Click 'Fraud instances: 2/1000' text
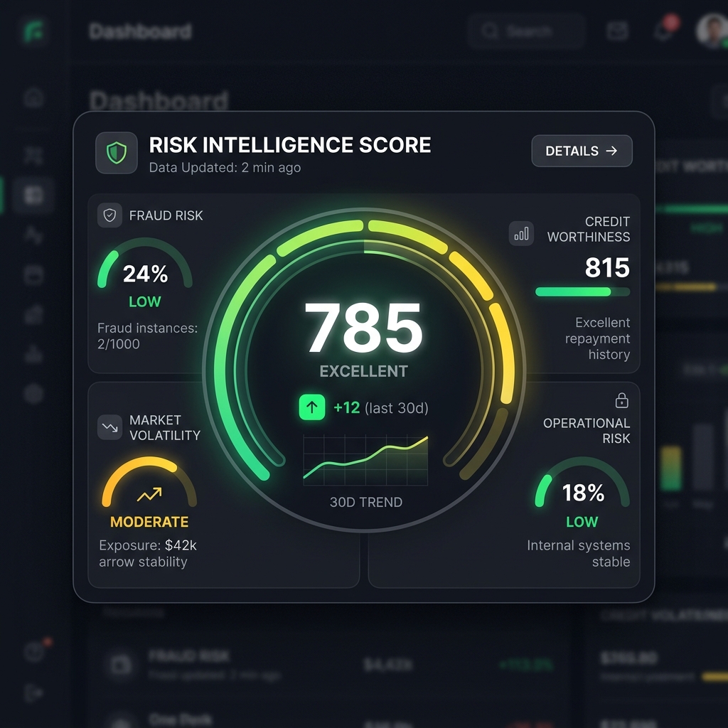Viewport: 728px width, 728px height. click(x=147, y=336)
